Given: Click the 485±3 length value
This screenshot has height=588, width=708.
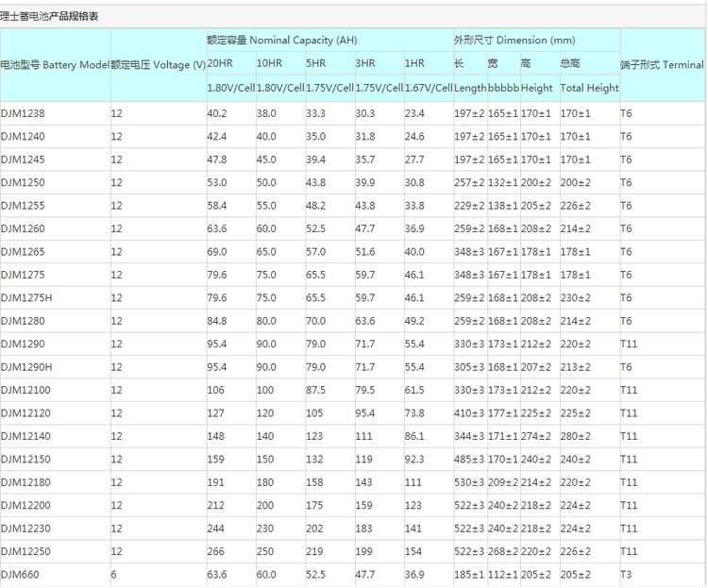Looking at the screenshot, I should [469, 459].
